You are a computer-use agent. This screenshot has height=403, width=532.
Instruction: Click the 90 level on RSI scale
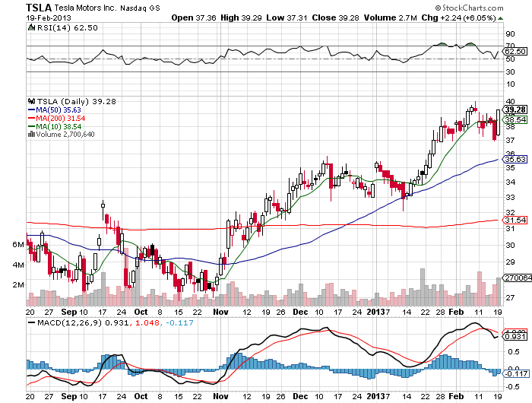point(510,34)
